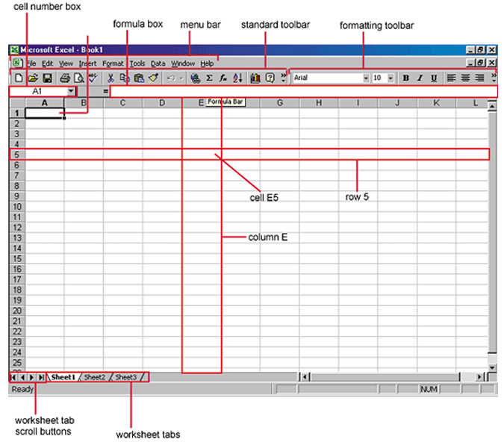This screenshot has width=504, height=442.
Task: Click the NUM indicator in status bar
Action: [x=429, y=389]
